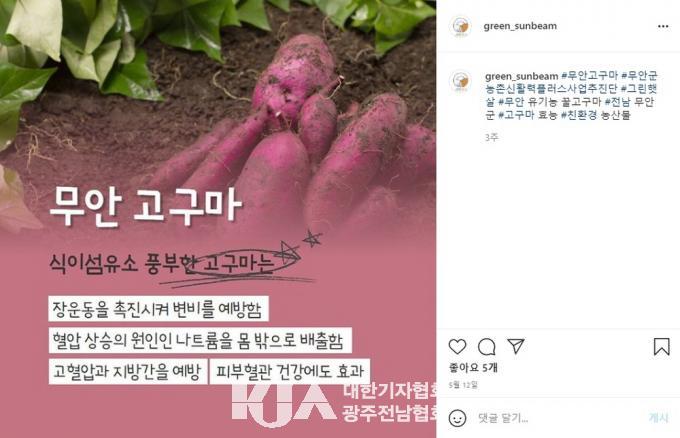
Task: Open green_sunbeam username in the caption
Action: (522, 76)
